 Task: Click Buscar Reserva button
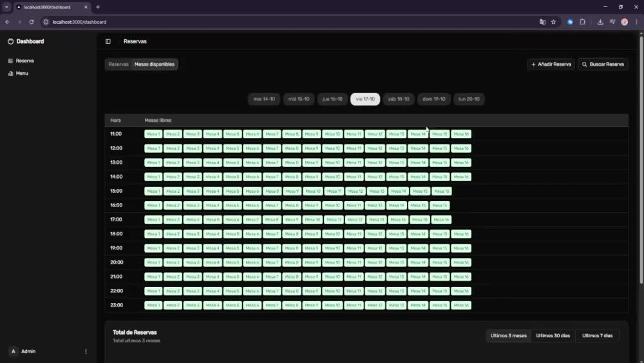click(603, 64)
